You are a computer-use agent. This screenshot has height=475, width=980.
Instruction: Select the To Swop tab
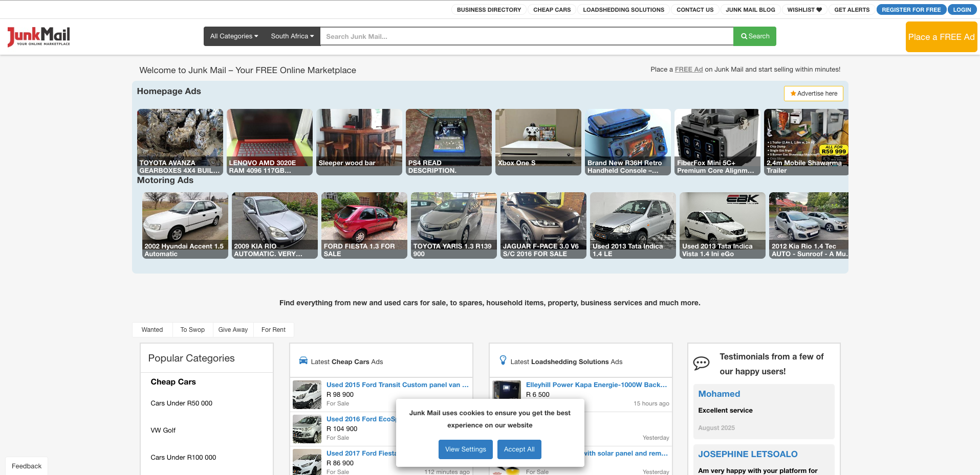coord(192,330)
